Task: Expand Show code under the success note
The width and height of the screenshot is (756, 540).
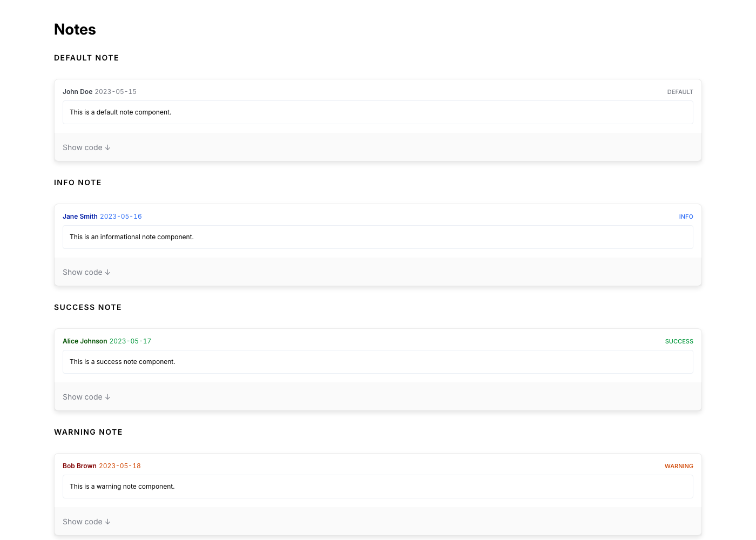Action: point(86,397)
